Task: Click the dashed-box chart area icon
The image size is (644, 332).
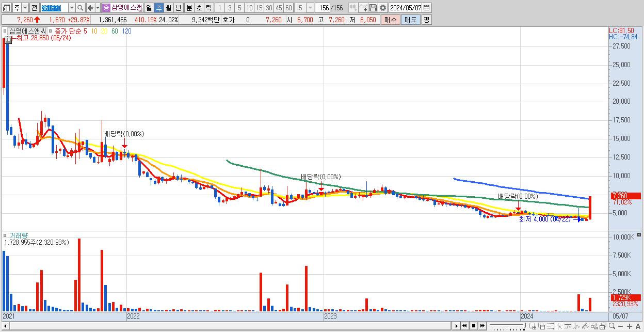Action: [x=551, y=326]
